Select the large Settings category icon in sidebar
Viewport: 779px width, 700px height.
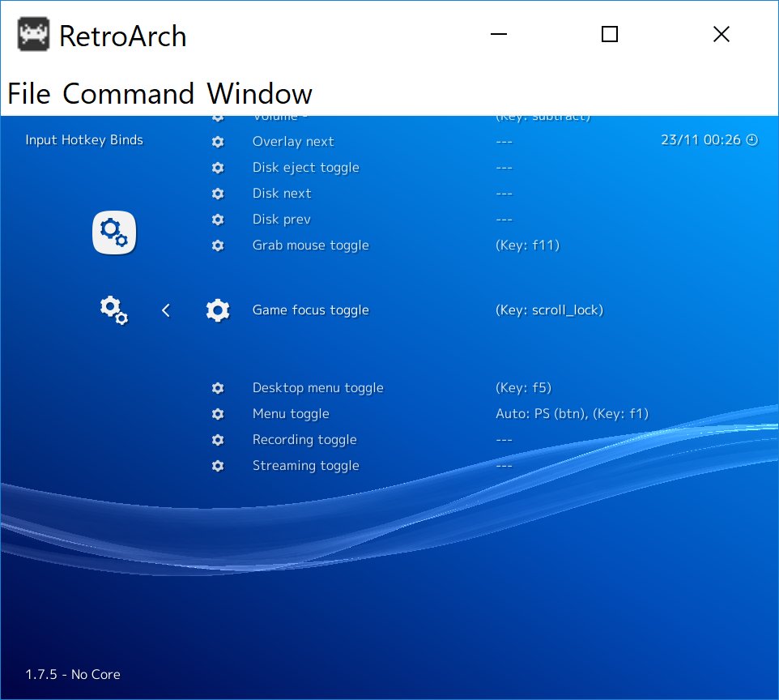(114, 233)
